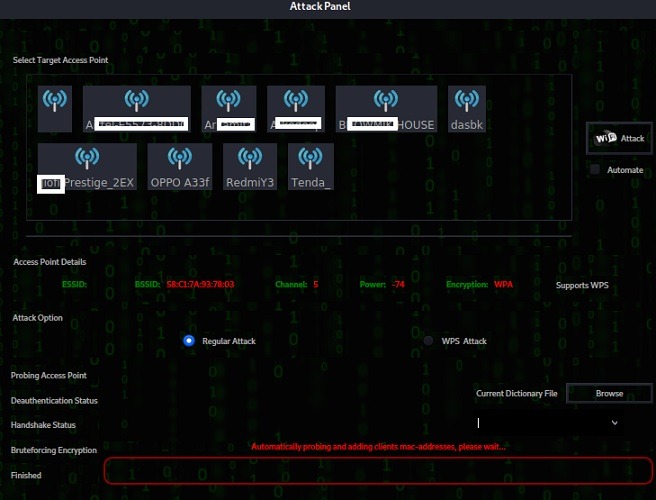Select the RedmiY3 access point
Screen dimensions: 656x500
250,167
